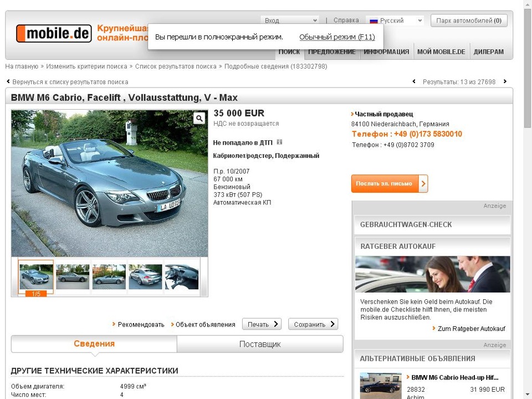The width and height of the screenshot is (532, 399).
Task: Click the orange arrow before Рекомендовать
Action: click(x=114, y=324)
